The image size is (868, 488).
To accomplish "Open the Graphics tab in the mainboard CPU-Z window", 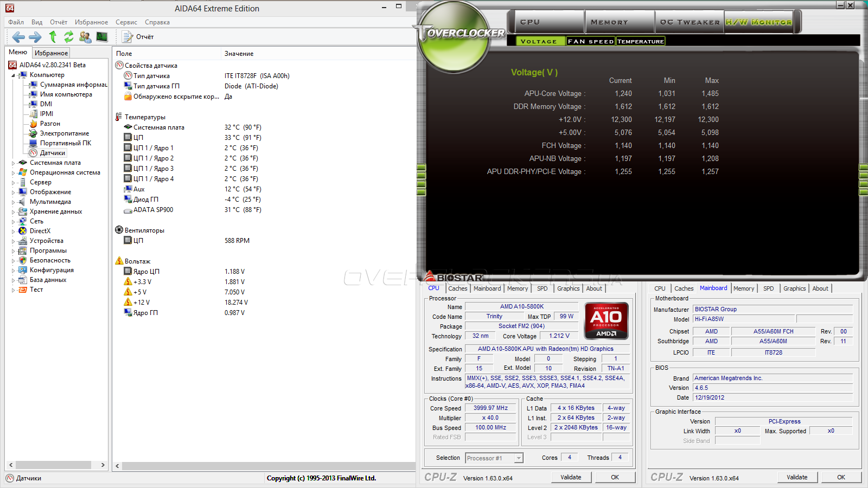I will (x=794, y=288).
